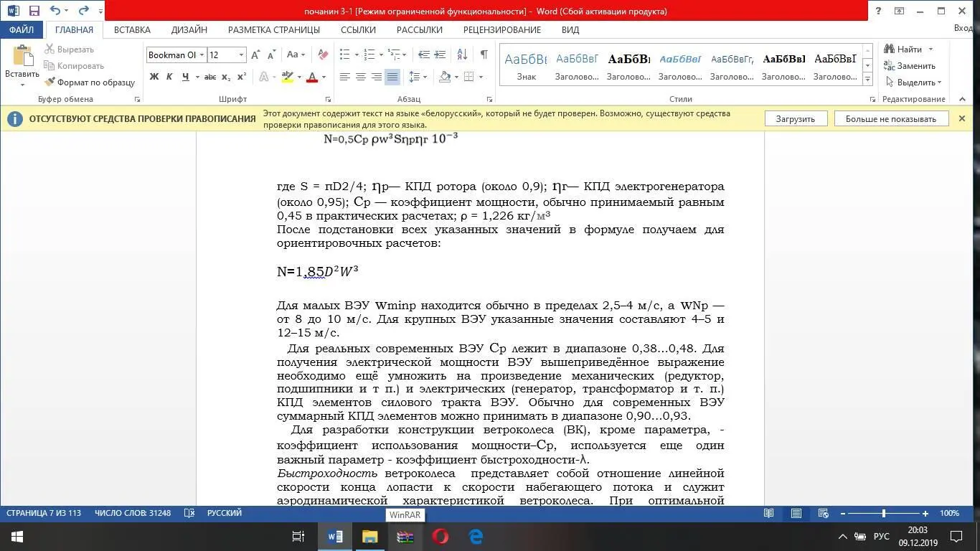
Task: Click the superscript x² icon
Action: click(242, 77)
